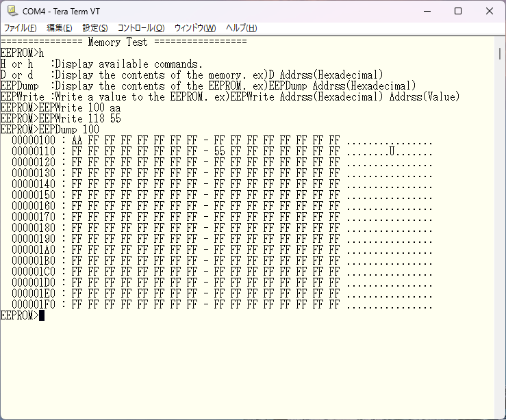Maximize the Tera Term window

pos(458,11)
